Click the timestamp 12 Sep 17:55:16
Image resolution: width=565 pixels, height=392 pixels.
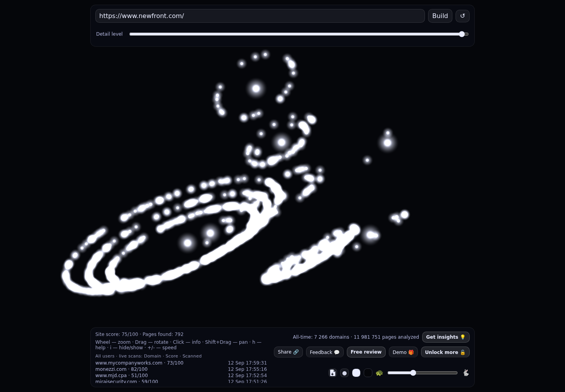[x=247, y=369]
